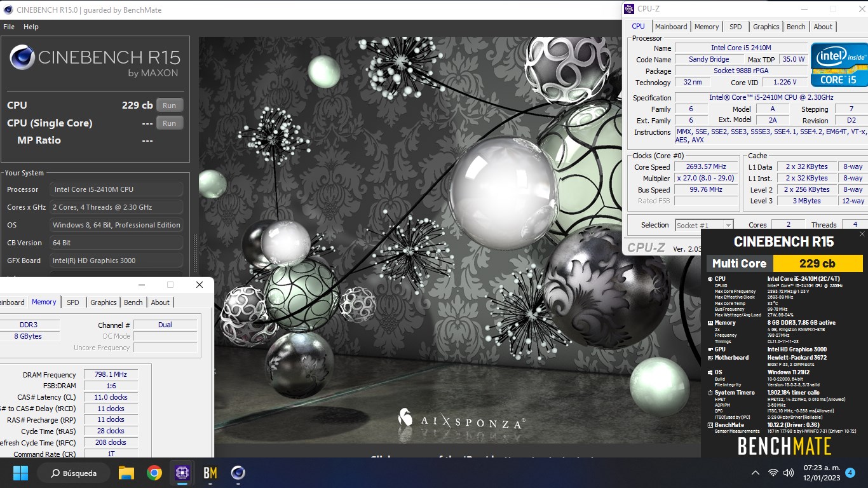Click the System Timers clock icon in overlay
Viewport: 868px width, 488px height.
pyautogui.click(x=710, y=393)
